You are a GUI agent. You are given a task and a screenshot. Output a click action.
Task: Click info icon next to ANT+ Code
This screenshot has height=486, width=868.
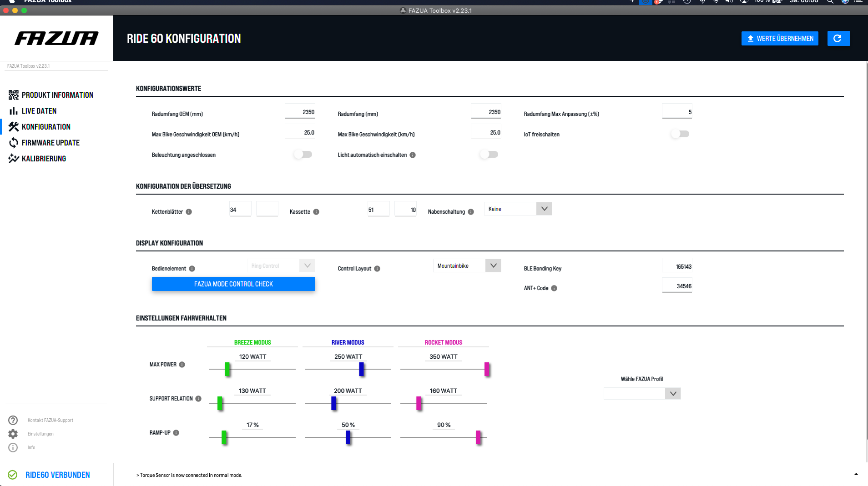(554, 288)
